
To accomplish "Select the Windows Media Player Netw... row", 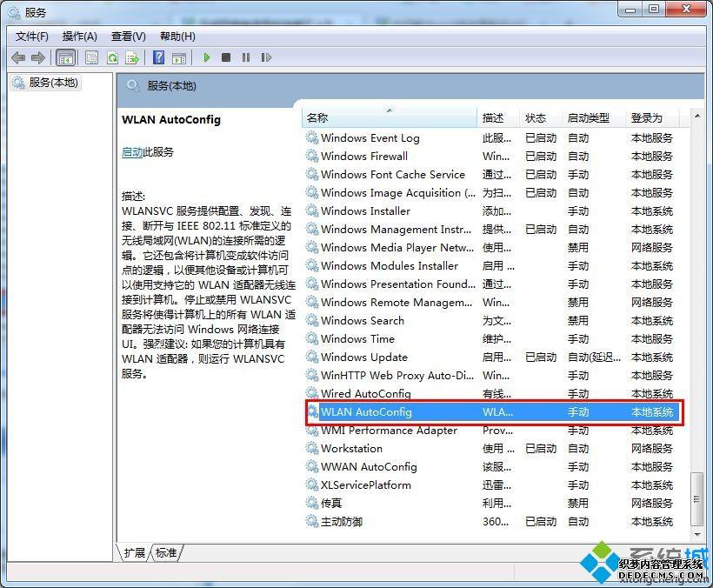I will [x=493, y=247].
